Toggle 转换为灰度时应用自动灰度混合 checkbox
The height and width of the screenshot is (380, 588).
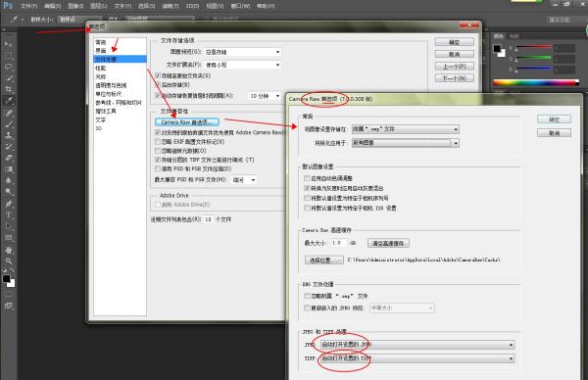[x=307, y=188]
